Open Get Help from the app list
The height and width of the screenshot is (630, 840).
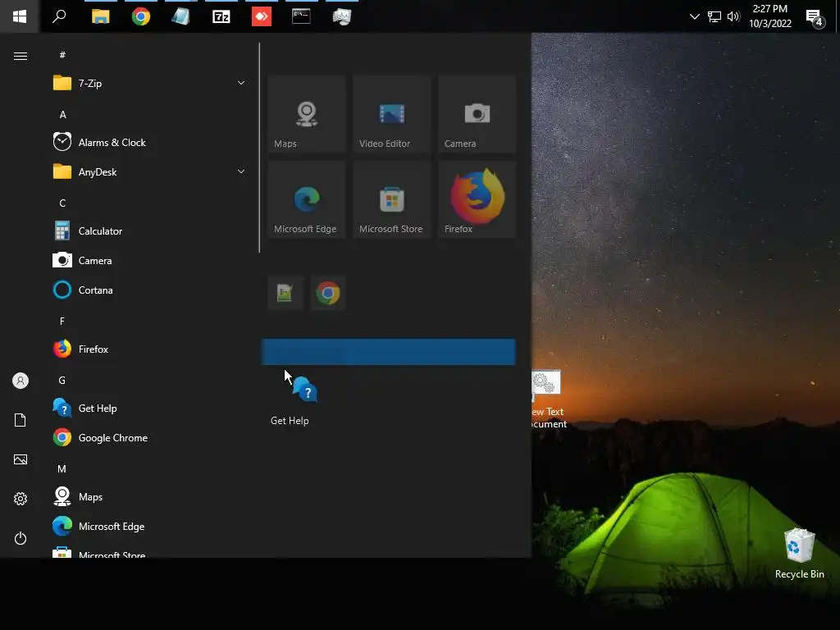tap(148, 409)
